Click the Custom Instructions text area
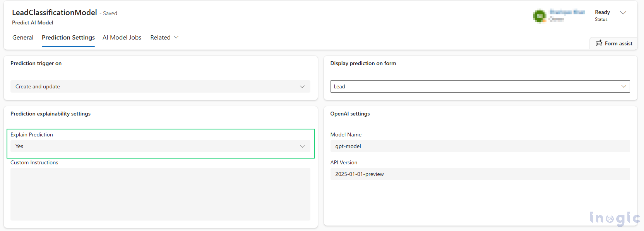The width and height of the screenshot is (644, 231). [x=160, y=194]
